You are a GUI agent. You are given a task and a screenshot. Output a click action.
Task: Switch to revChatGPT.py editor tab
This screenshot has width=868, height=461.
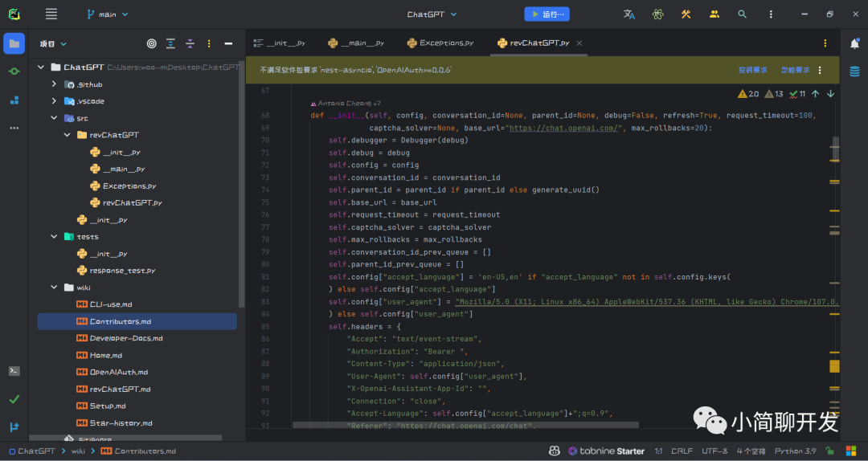coord(533,43)
